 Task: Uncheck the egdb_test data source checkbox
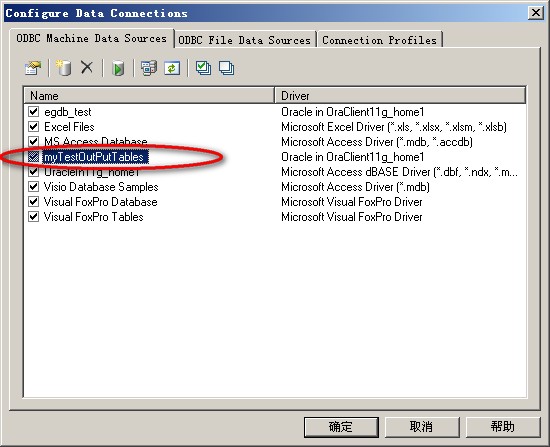[33, 112]
